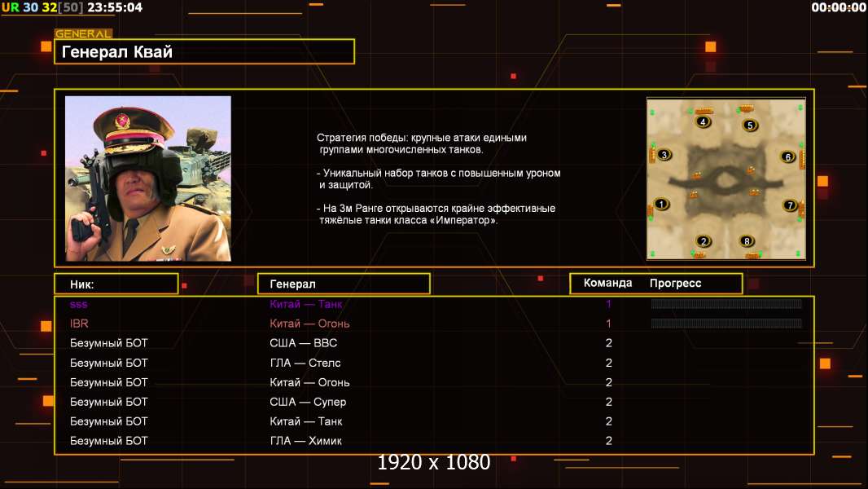
Task: Pick start position 3 on the map preview
Action: [x=664, y=155]
